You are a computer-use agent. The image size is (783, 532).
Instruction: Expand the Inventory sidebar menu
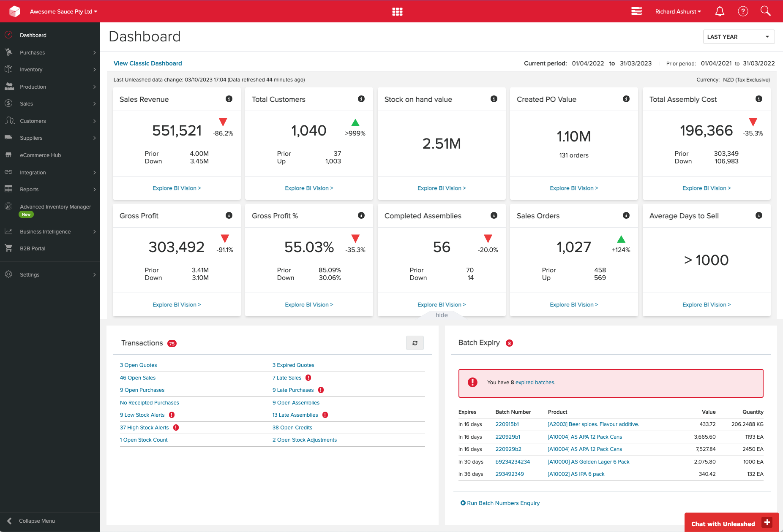point(50,70)
